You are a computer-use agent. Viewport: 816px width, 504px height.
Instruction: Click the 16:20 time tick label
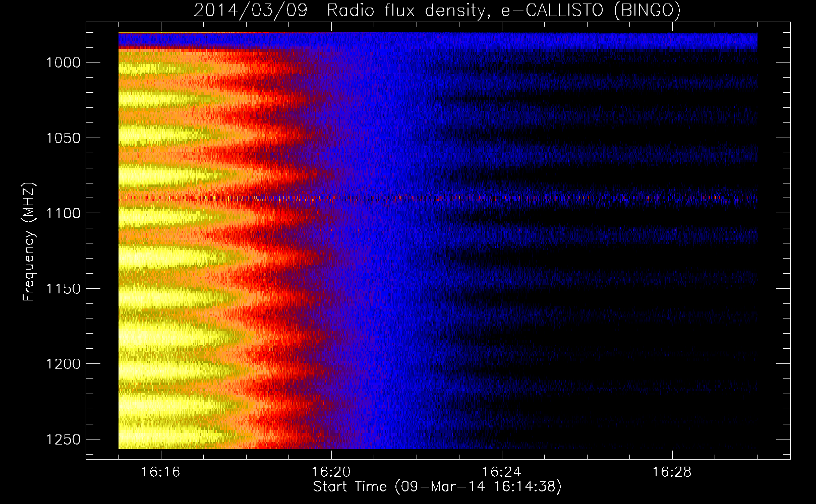pos(331,472)
